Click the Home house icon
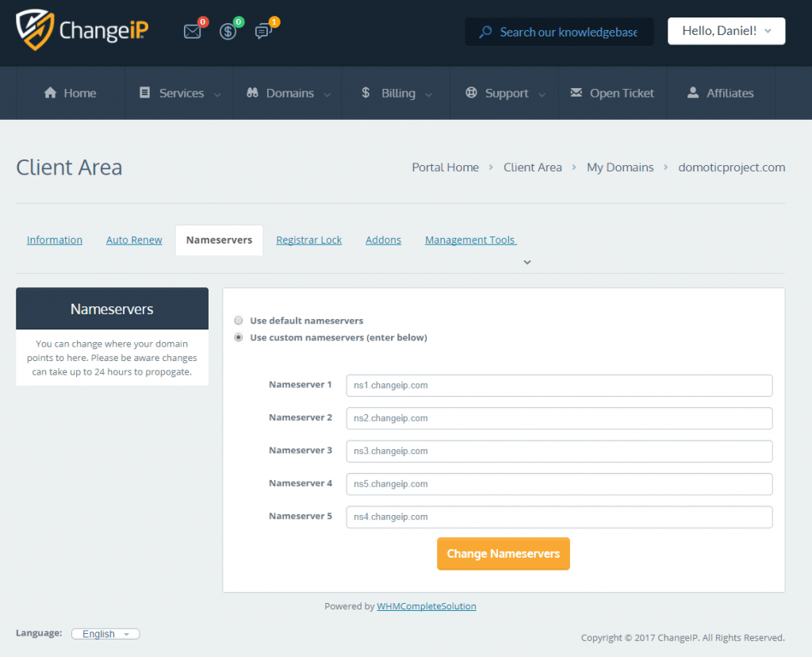The image size is (812, 657). click(x=51, y=93)
